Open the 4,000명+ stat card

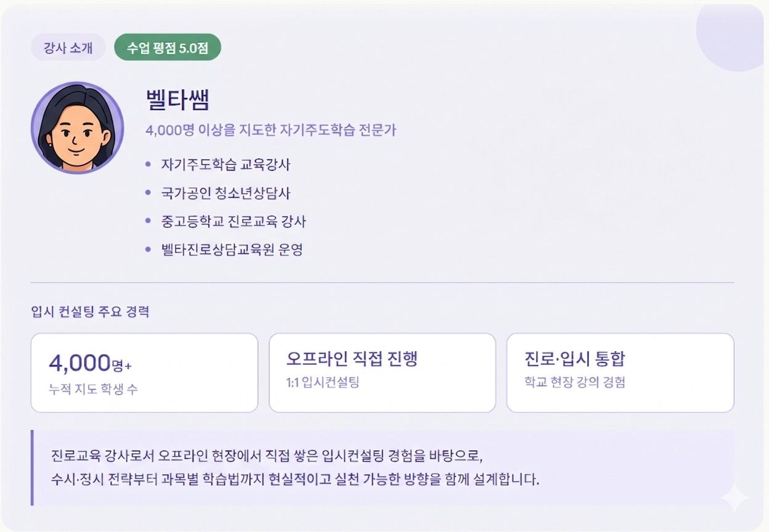coord(144,373)
